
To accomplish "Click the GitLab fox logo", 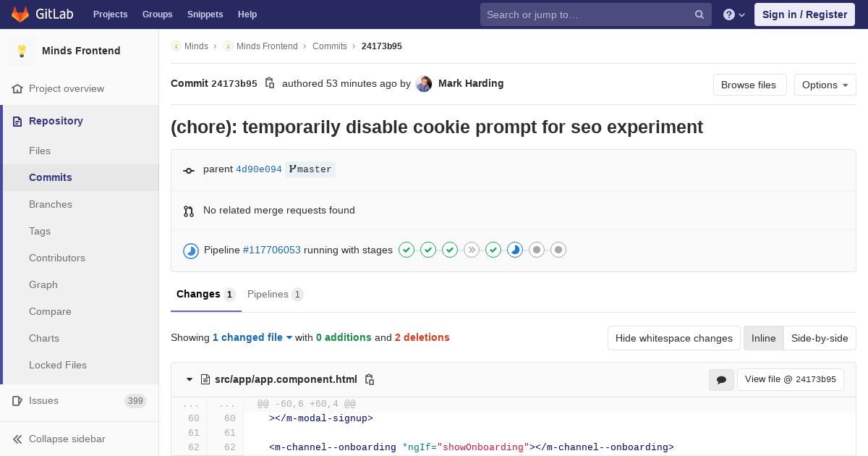I will [20, 14].
